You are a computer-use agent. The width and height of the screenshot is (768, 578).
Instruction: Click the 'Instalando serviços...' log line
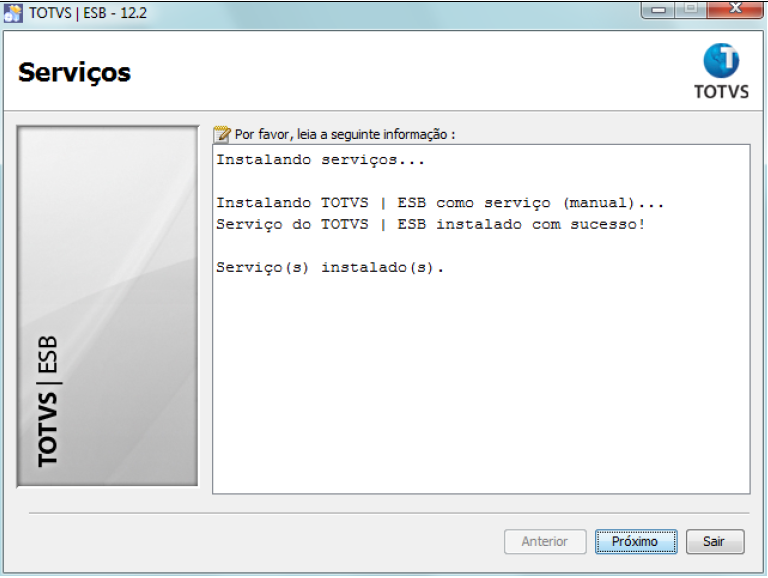point(320,160)
